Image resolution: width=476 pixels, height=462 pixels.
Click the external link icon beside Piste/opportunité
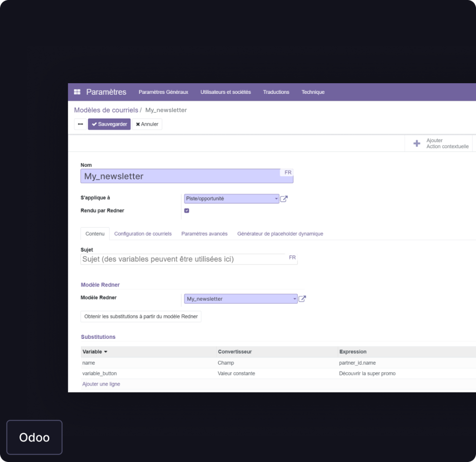[284, 199]
